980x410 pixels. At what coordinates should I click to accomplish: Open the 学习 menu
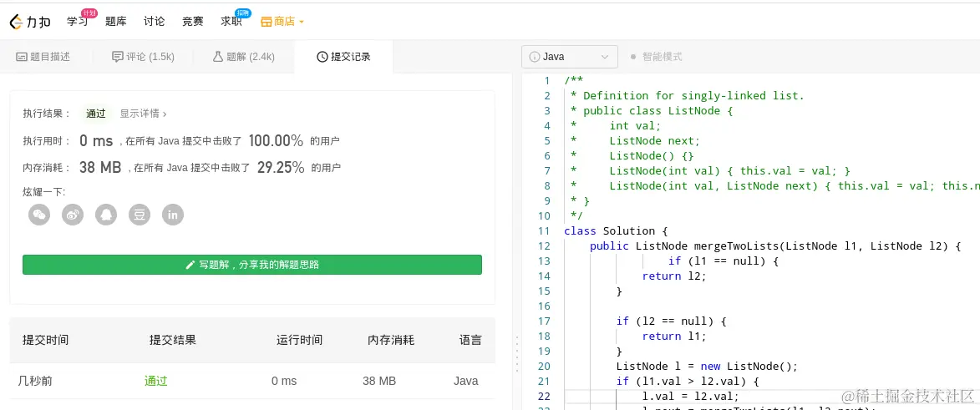pyautogui.click(x=78, y=21)
